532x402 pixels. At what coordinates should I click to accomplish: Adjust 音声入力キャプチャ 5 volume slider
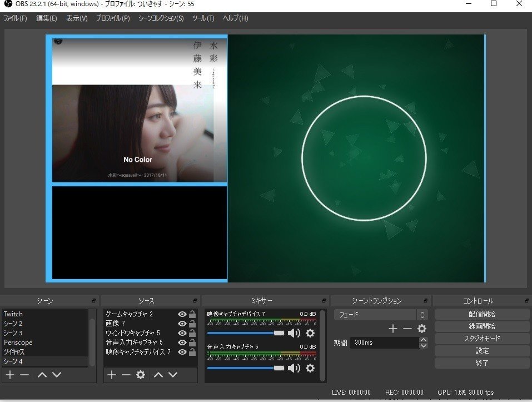point(246,368)
